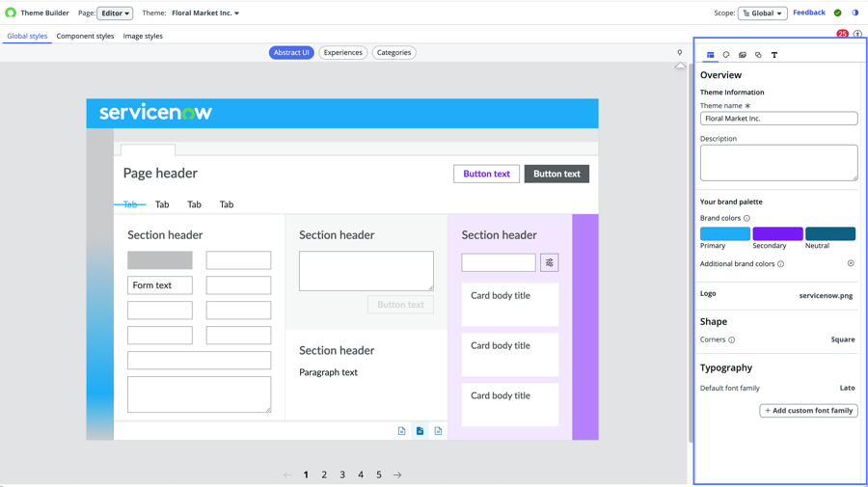Open the Overview layout panel tab icon

coord(710,55)
